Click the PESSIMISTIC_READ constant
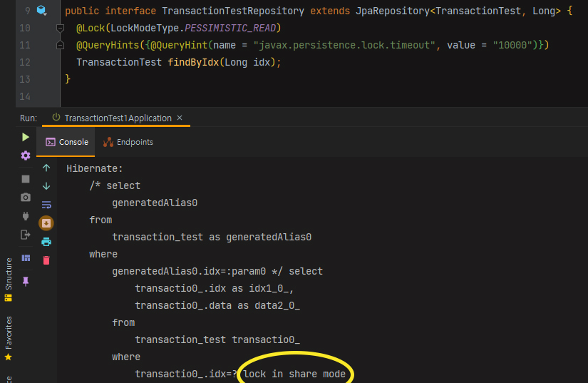 (230, 28)
